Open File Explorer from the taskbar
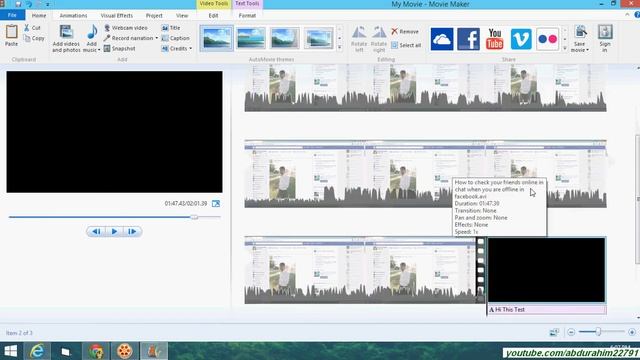Image resolution: width=640 pixels, height=360 pixels. click(66, 351)
